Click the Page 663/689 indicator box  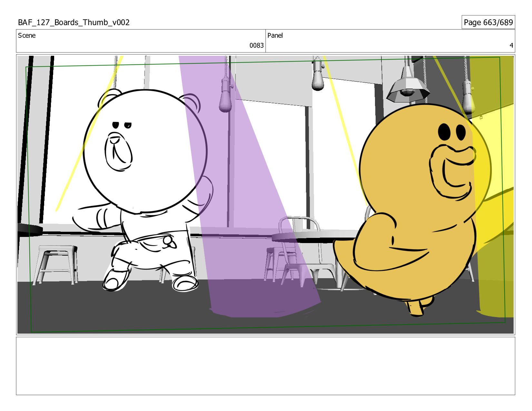(488, 22)
